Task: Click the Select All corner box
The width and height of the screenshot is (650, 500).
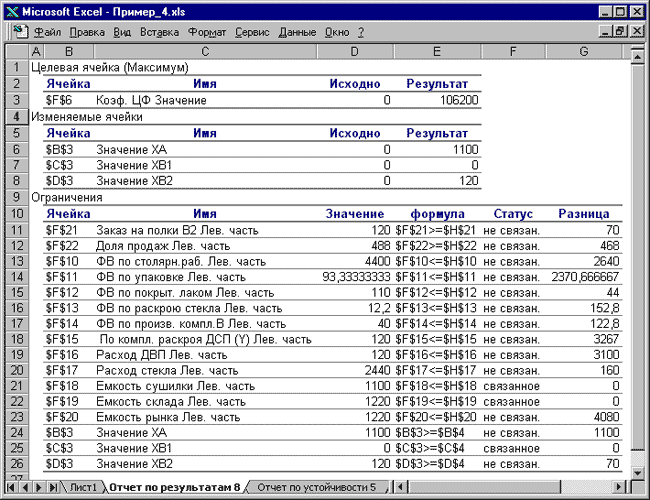Action: pyautogui.click(x=15, y=52)
